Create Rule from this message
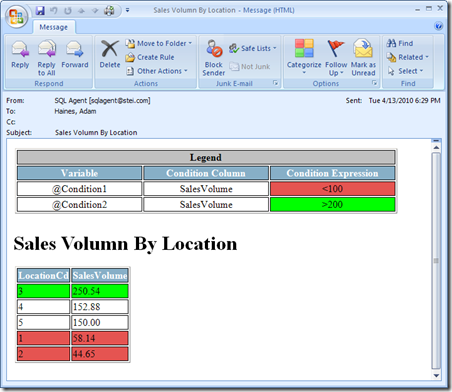The height and width of the screenshot is (392, 452). click(150, 57)
